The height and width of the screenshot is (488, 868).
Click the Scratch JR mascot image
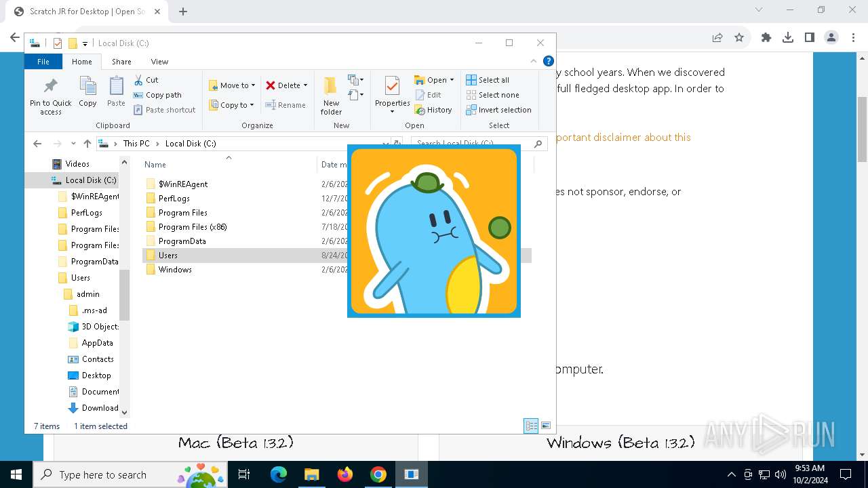click(x=434, y=231)
